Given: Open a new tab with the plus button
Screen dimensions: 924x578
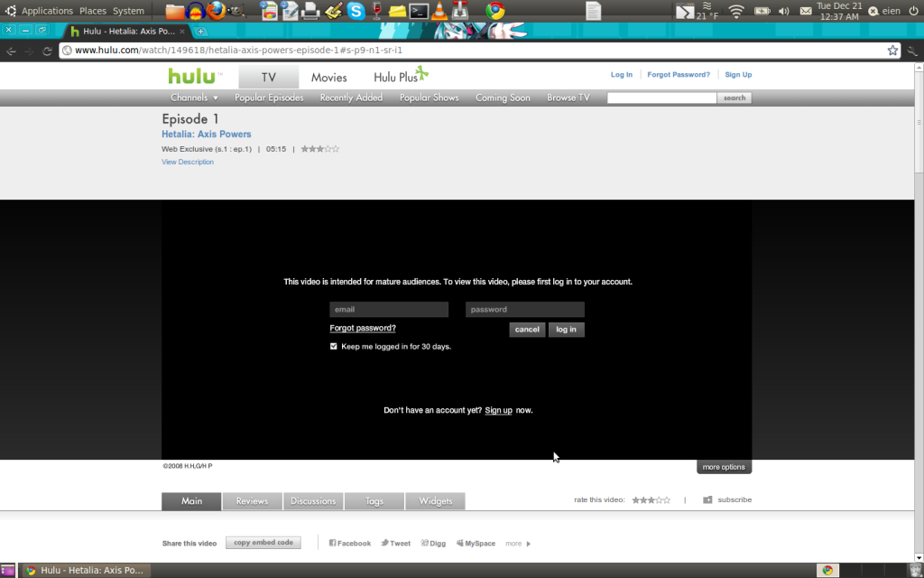Looking at the screenshot, I should click(x=200, y=32).
